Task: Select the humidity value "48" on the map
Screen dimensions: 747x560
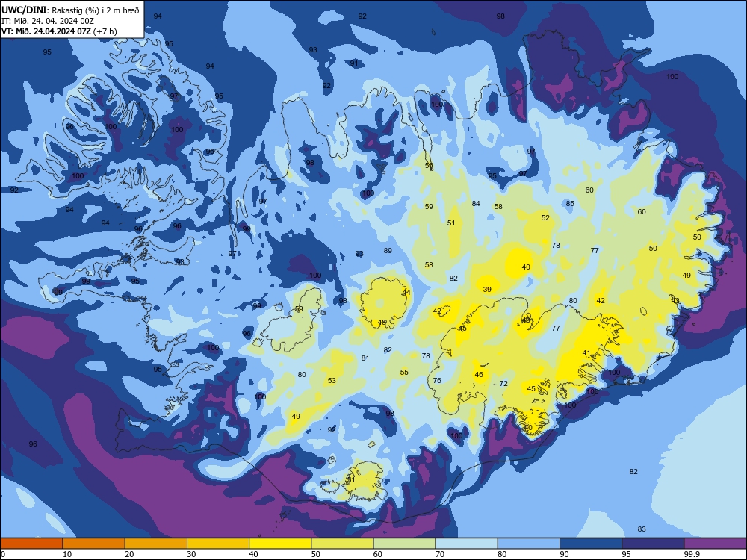Action: click(382, 323)
